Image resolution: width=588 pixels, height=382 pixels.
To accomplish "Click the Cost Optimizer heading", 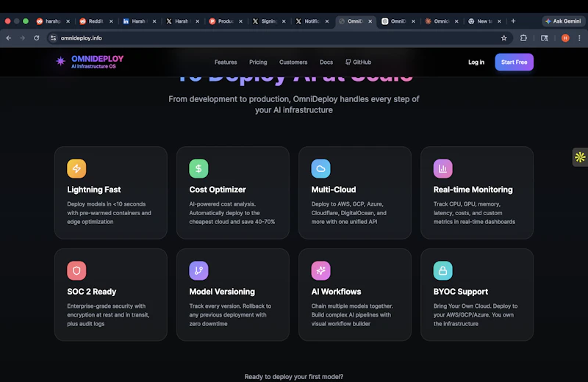I will click(218, 190).
